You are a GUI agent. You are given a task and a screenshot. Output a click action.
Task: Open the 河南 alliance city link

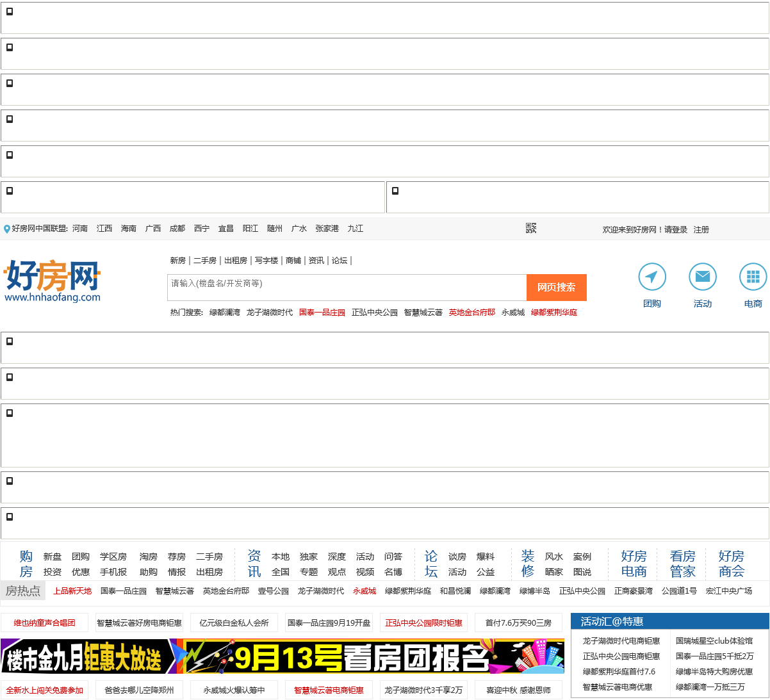(x=80, y=229)
